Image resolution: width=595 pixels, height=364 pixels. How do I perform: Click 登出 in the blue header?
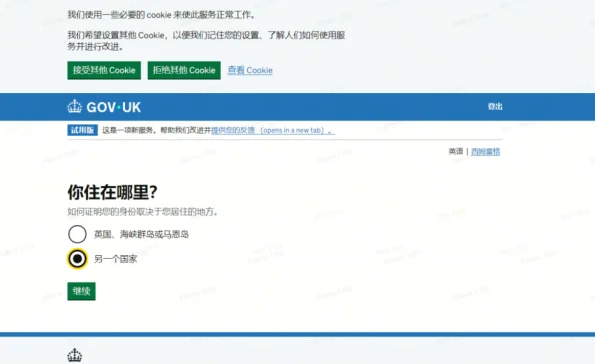495,107
